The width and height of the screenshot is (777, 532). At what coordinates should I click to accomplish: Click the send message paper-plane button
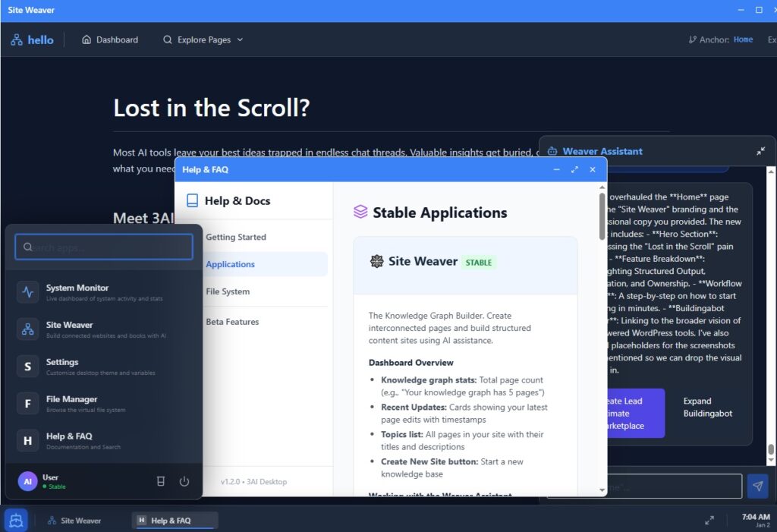[x=757, y=486]
